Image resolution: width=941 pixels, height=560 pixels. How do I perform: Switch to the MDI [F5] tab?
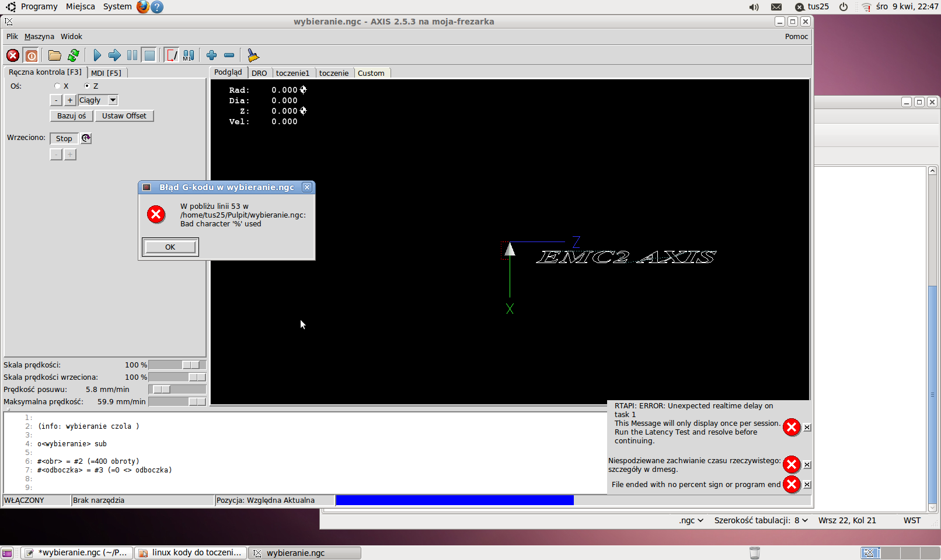point(106,73)
